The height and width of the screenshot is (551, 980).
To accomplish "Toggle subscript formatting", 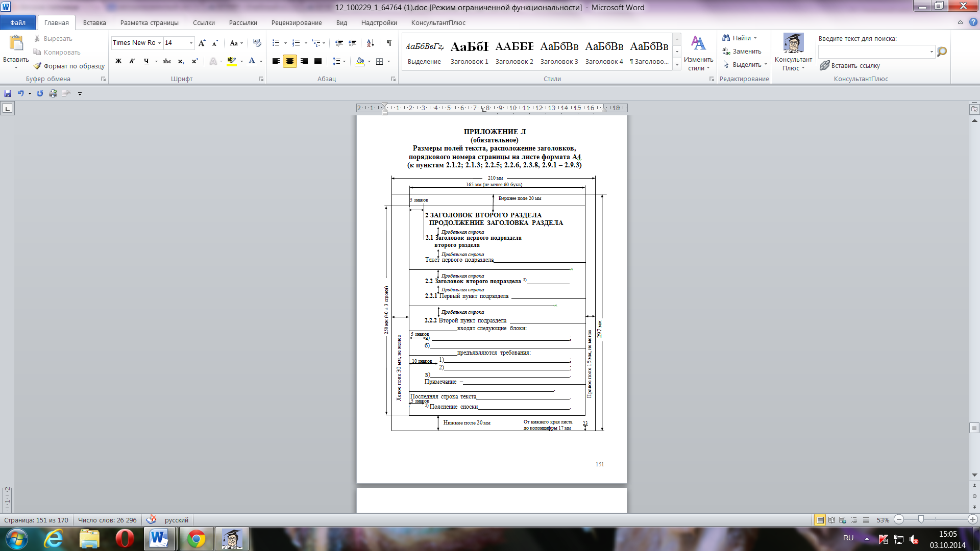I will [181, 61].
